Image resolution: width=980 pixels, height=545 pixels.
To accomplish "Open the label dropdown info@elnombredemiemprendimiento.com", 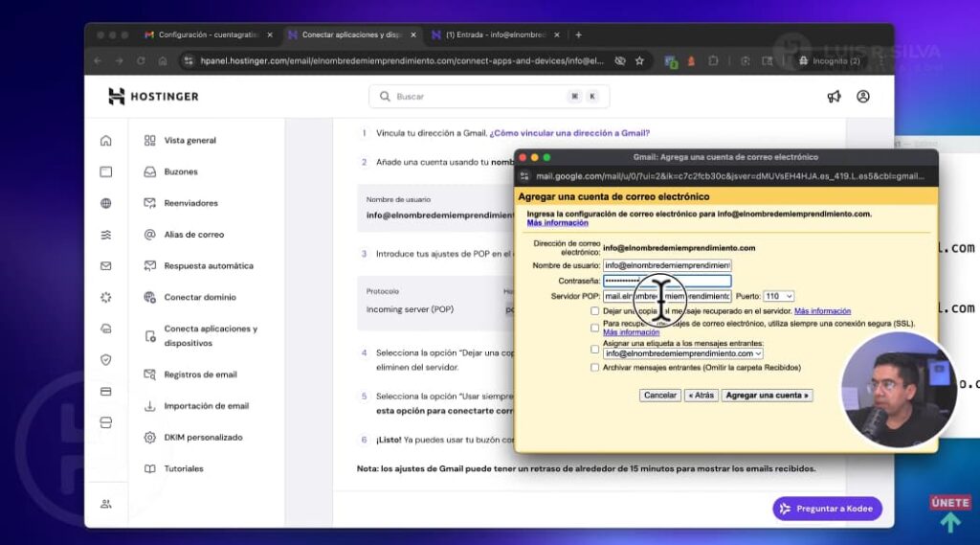I will [x=682, y=353].
